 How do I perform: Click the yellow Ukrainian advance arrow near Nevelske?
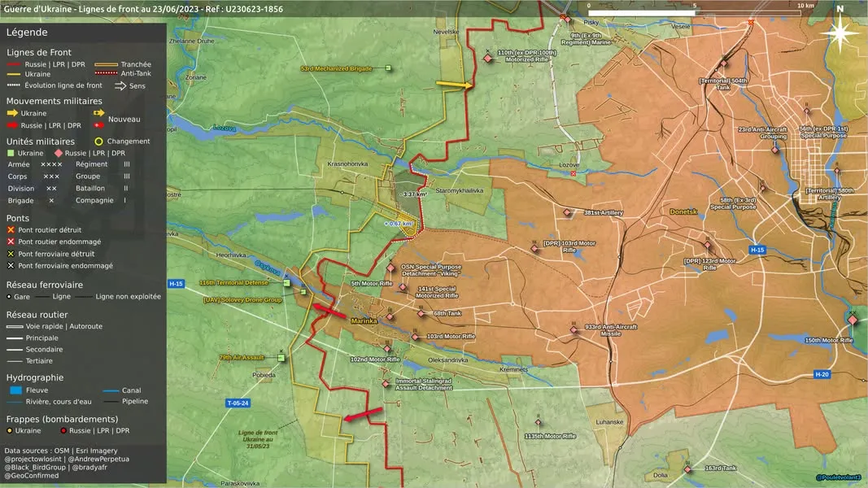(x=454, y=85)
